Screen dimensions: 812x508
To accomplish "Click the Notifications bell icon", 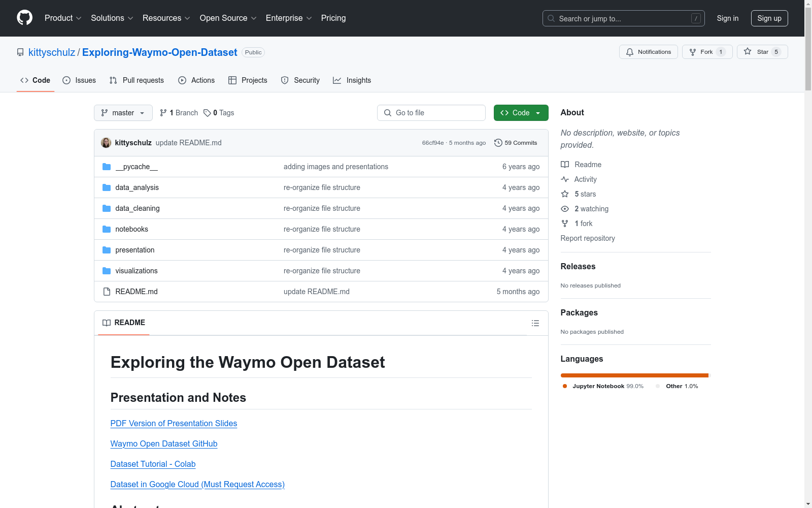I will [x=630, y=52].
